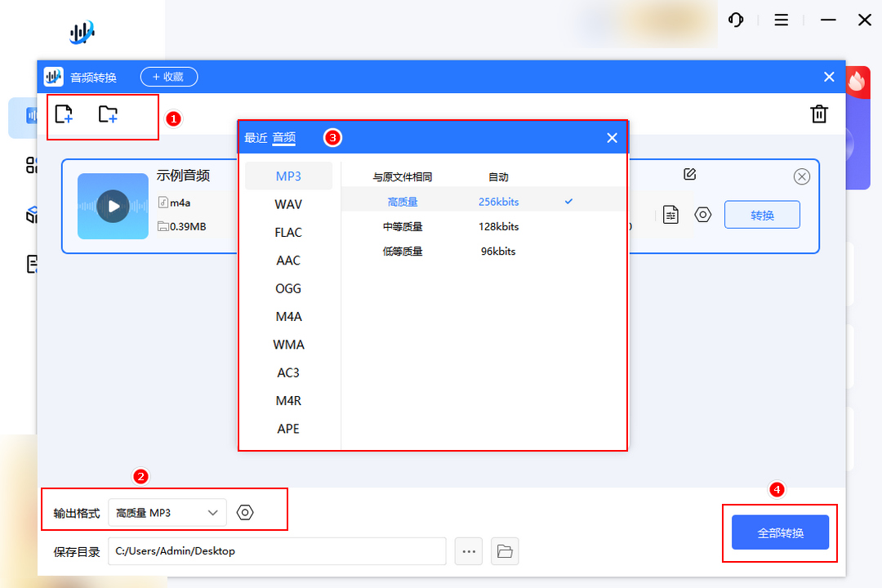The width and height of the screenshot is (882, 588).
Task: Open the hamburger menu in title bar
Action: point(782,20)
